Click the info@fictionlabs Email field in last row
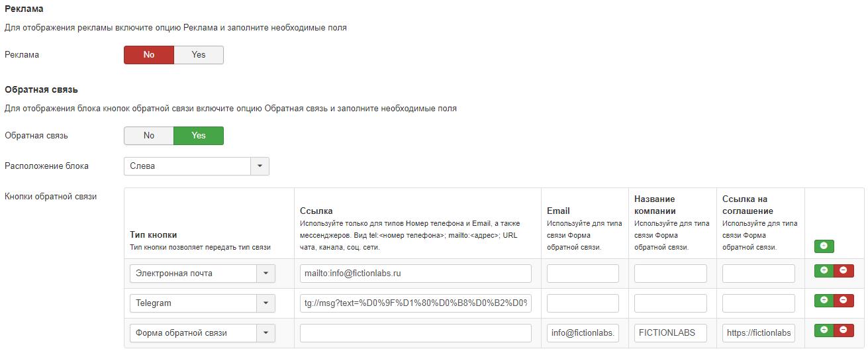 point(583,333)
